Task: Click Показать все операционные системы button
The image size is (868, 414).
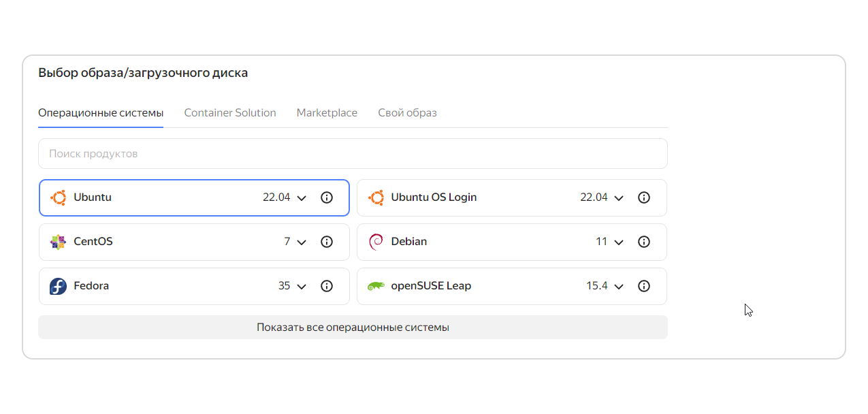Action: 353,327
